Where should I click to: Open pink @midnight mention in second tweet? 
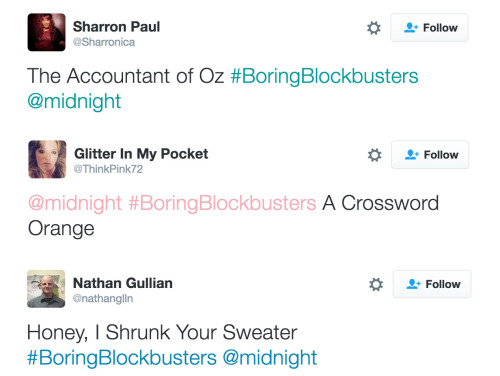click(75, 203)
